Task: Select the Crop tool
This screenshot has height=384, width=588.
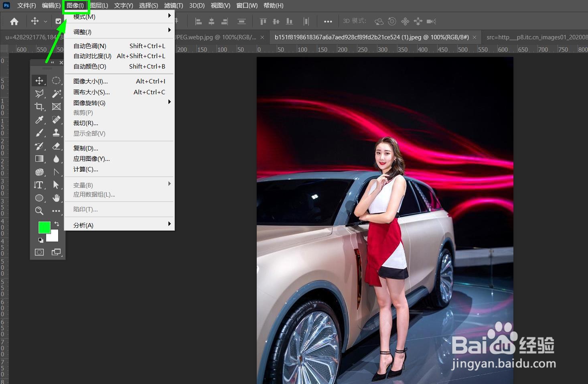Action: pos(39,106)
